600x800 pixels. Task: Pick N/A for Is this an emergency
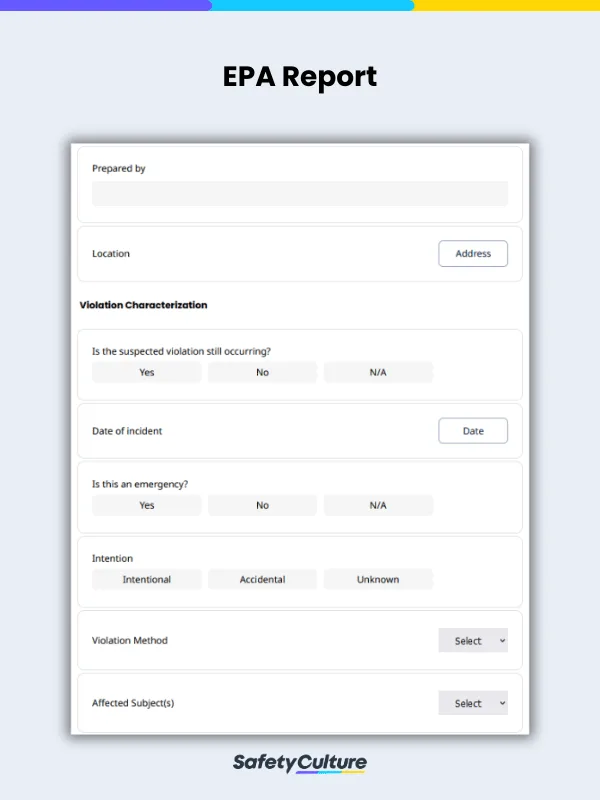pyautogui.click(x=378, y=505)
